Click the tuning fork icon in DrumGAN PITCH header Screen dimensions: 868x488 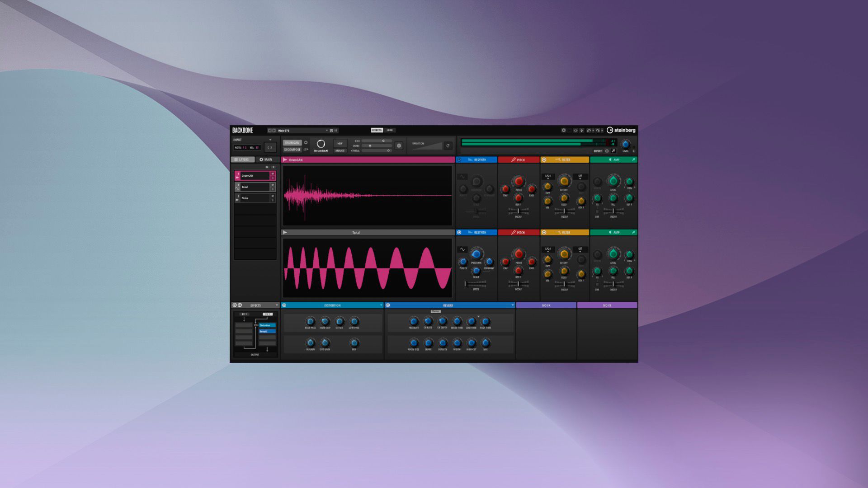tap(514, 160)
